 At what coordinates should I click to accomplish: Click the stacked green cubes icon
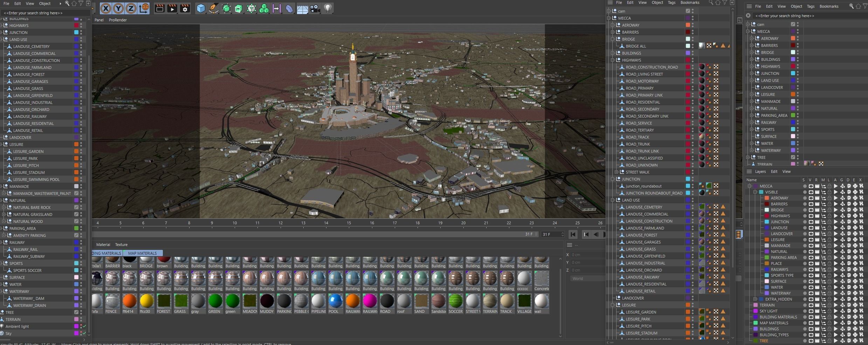point(264,8)
